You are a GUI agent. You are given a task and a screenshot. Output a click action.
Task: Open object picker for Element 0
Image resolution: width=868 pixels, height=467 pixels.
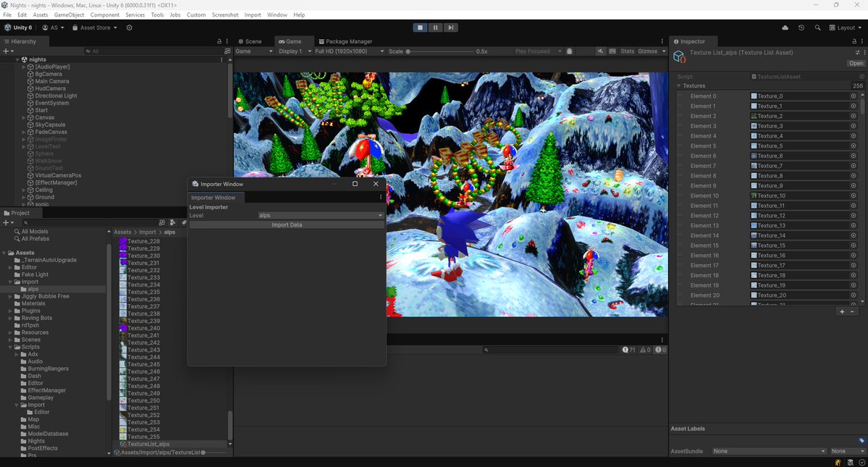click(x=853, y=96)
